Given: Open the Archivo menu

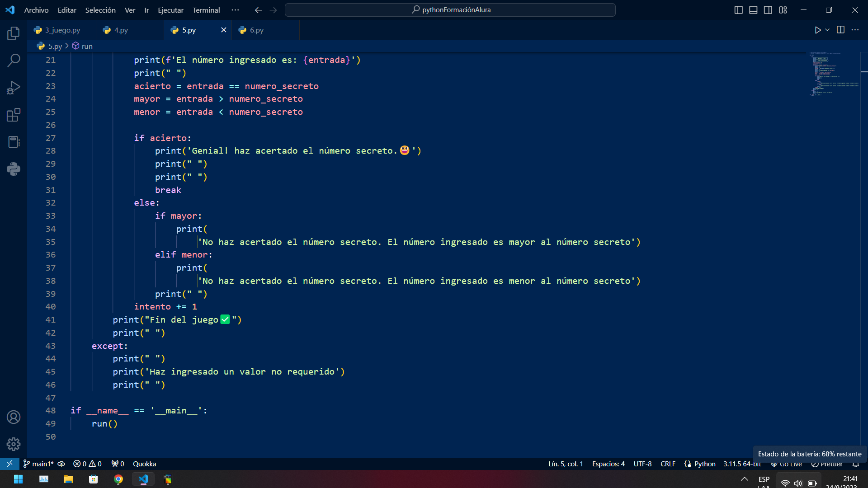Looking at the screenshot, I should click(36, 10).
